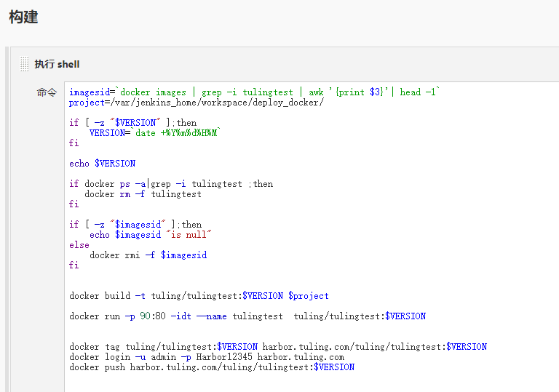
Task: Click the docker run -p 90:80 line
Action: (247, 316)
